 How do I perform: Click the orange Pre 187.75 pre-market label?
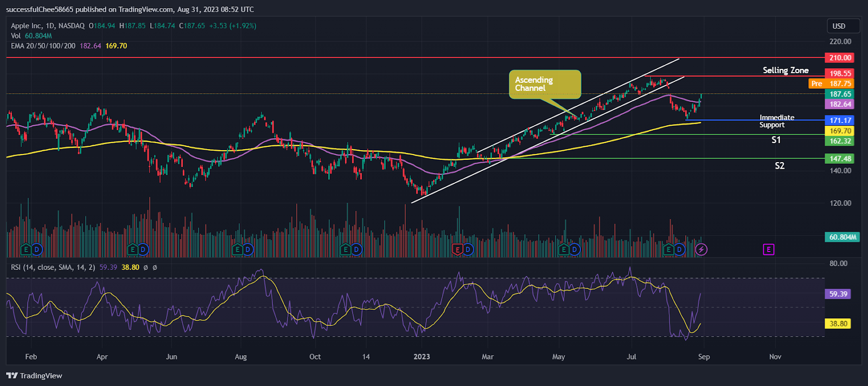pos(831,83)
